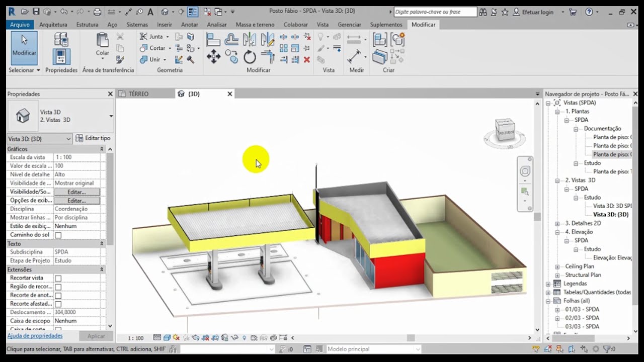This screenshot has height=362, width=644.
Task: Choose the Offset tool
Action: (x=231, y=39)
